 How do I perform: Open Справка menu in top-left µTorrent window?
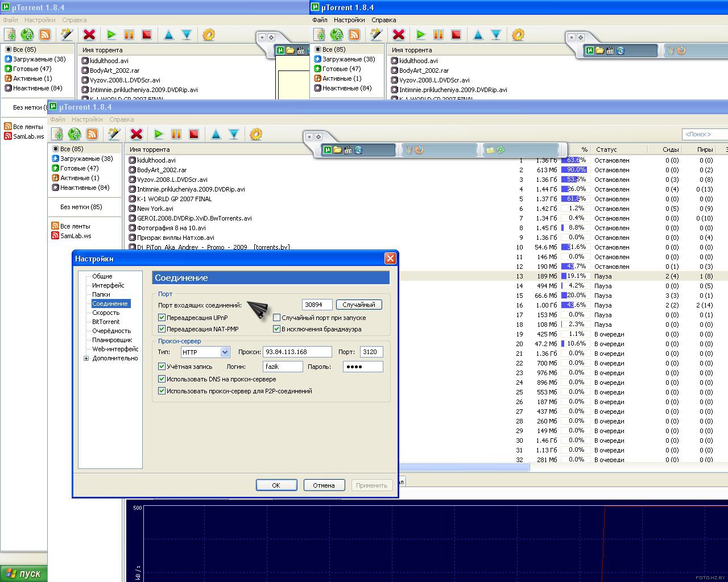(74, 20)
